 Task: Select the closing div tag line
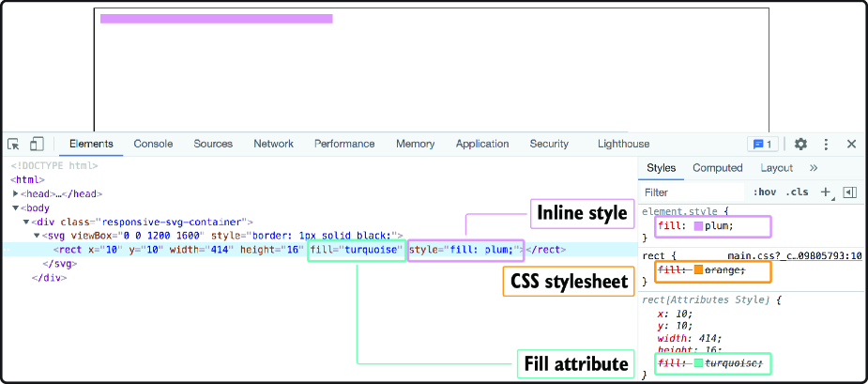[49, 278]
